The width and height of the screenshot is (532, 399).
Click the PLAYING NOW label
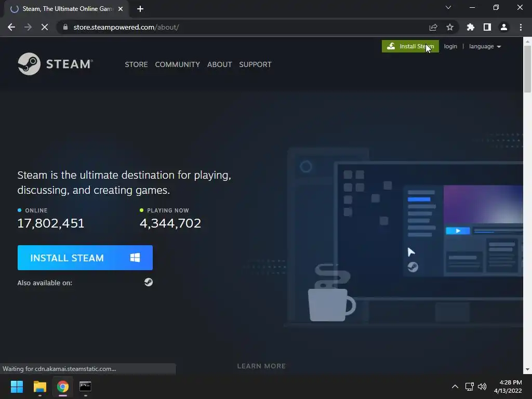(x=168, y=210)
